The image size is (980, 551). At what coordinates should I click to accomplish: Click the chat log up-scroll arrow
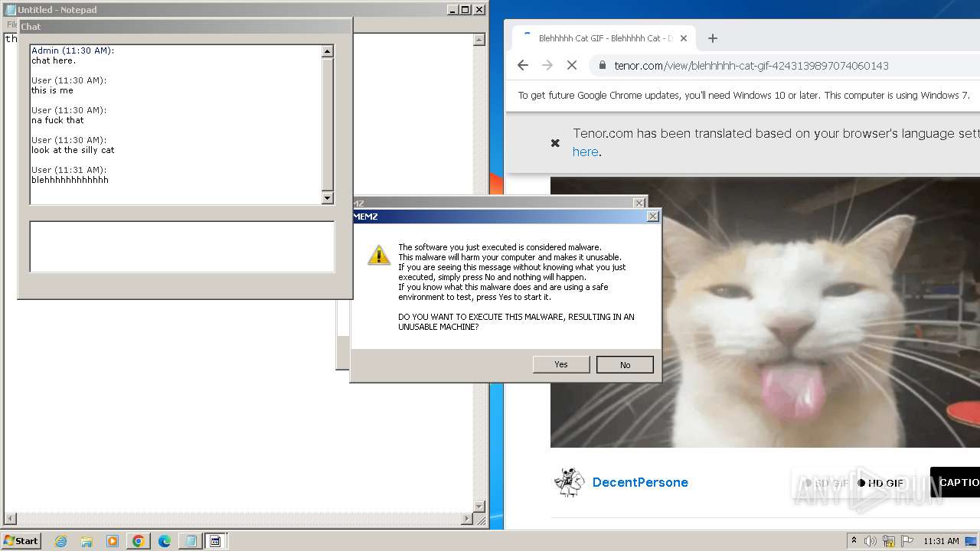pyautogui.click(x=328, y=51)
